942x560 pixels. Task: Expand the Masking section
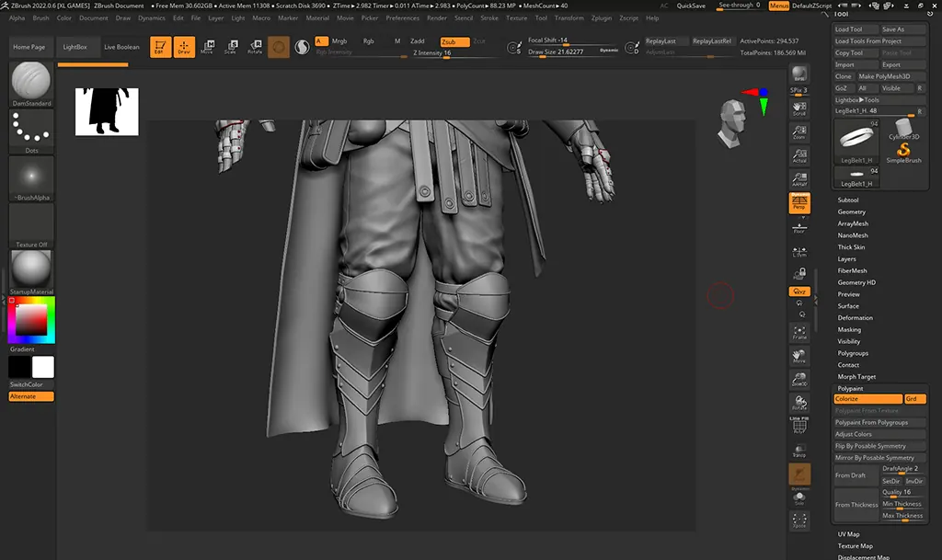849,329
